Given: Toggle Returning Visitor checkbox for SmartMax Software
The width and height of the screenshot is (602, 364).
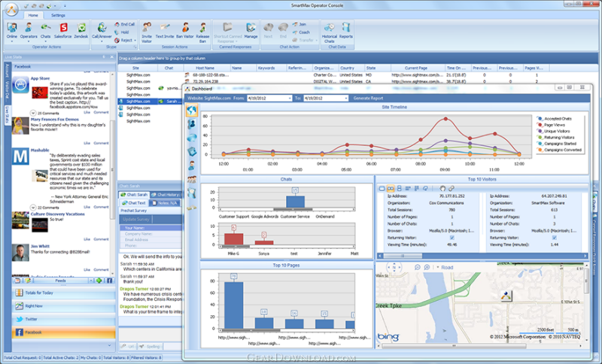Looking at the screenshot, I should coord(555,238).
